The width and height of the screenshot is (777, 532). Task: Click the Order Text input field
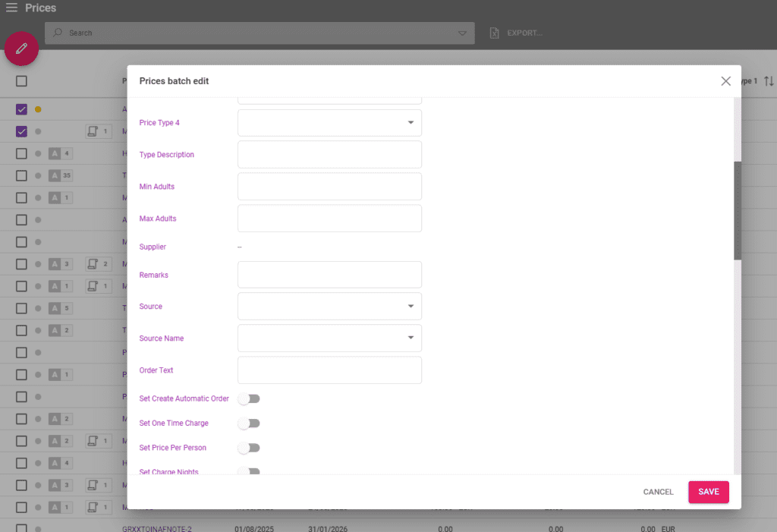(x=329, y=370)
